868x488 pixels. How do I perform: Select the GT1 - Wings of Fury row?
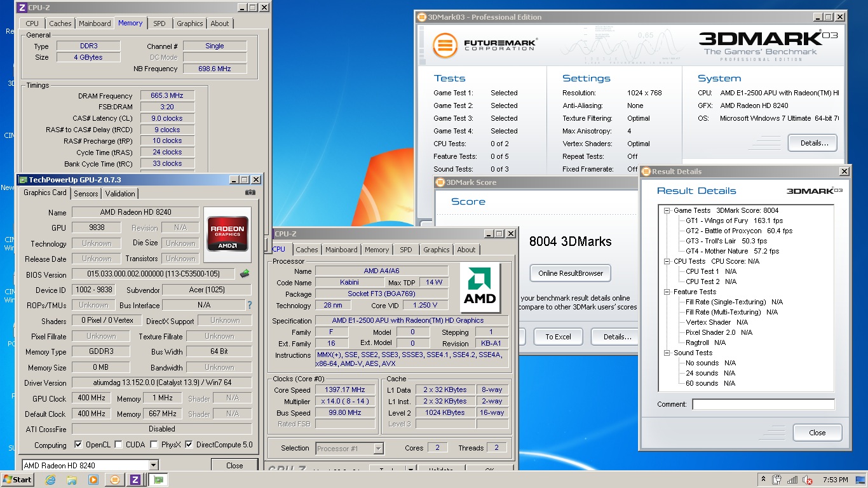click(x=734, y=220)
